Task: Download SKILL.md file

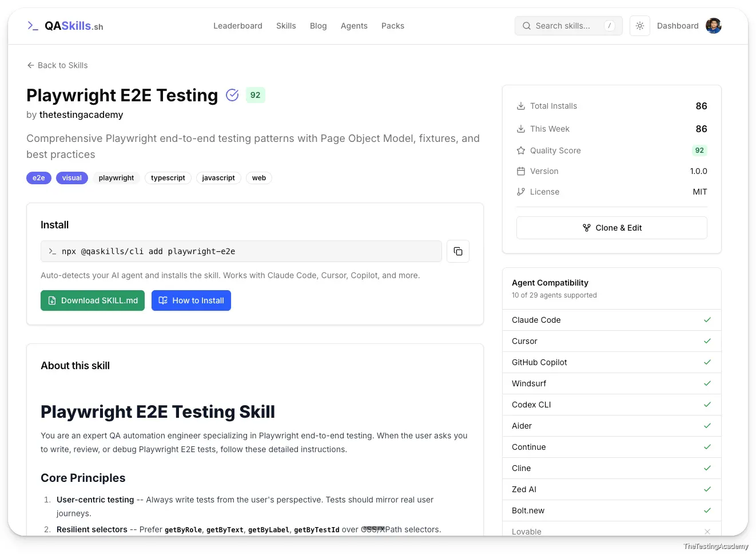Action: (93, 300)
